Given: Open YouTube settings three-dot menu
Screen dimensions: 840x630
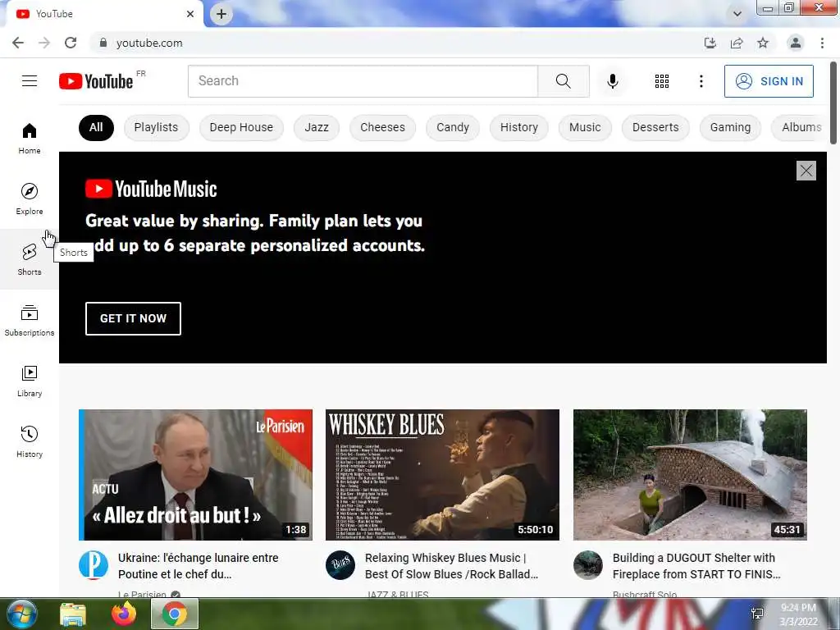Looking at the screenshot, I should [701, 81].
